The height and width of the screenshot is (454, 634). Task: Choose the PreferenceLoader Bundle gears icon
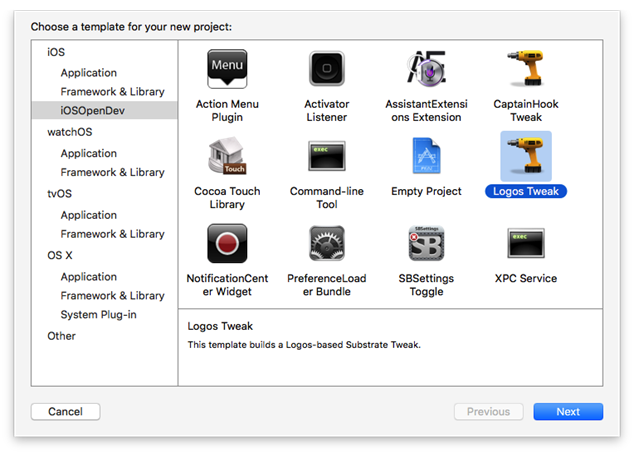click(327, 243)
